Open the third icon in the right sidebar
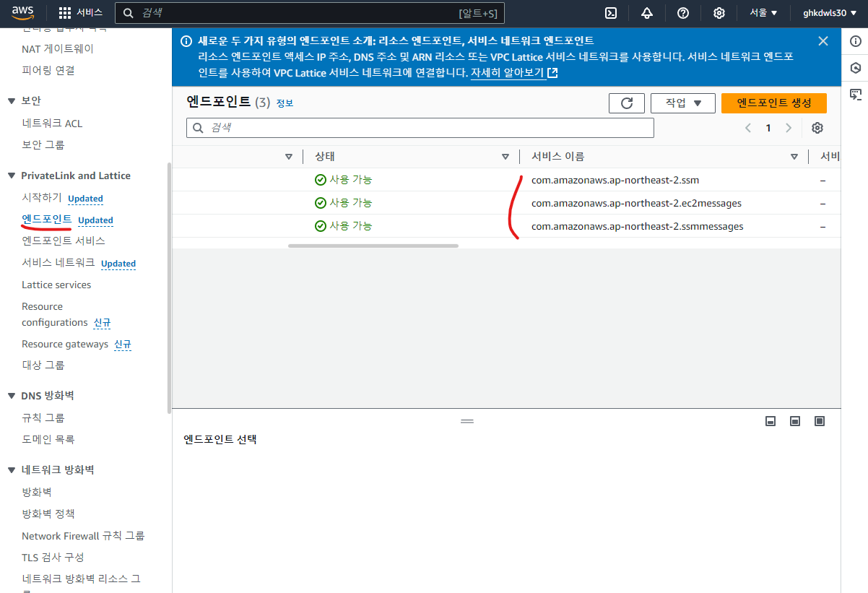 [856, 94]
